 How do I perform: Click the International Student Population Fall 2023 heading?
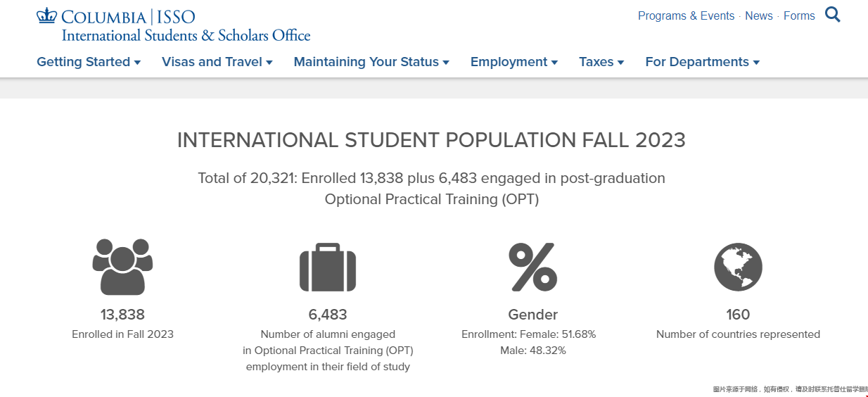click(431, 139)
